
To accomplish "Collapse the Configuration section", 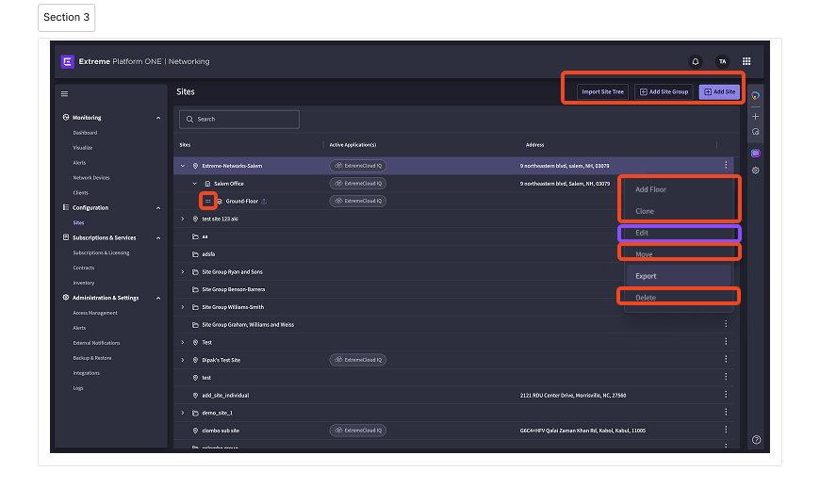I will tap(158, 208).
